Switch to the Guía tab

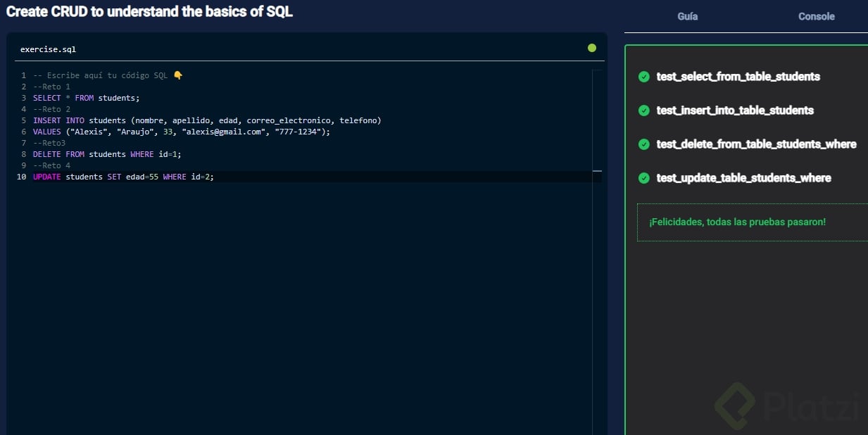[x=687, y=16]
